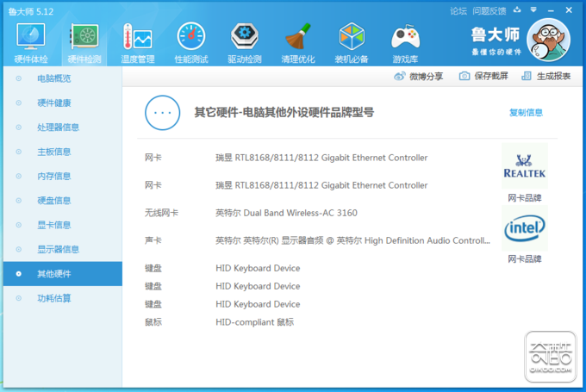
Task: Open 游戏库 game controller icon
Action: point(406,37)
